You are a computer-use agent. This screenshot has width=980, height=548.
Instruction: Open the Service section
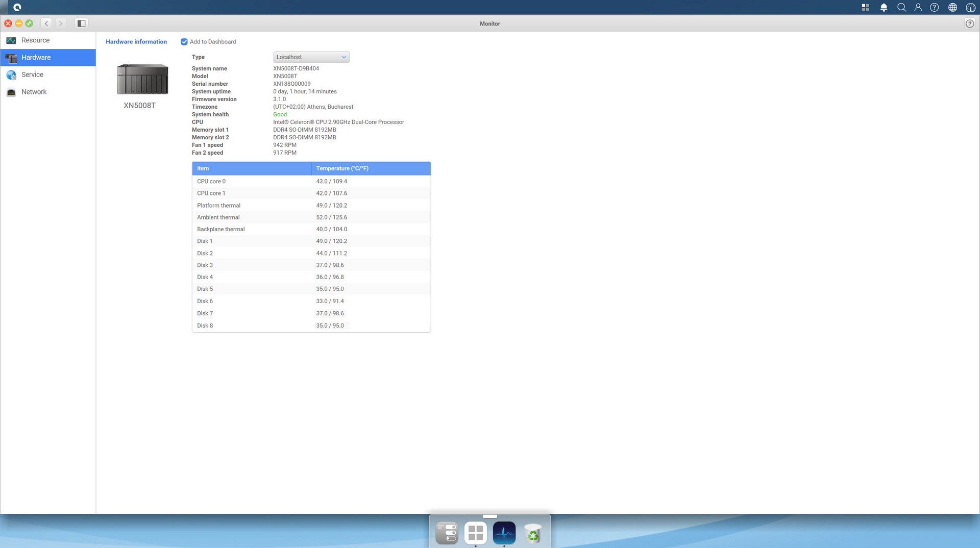pos(48,74)
